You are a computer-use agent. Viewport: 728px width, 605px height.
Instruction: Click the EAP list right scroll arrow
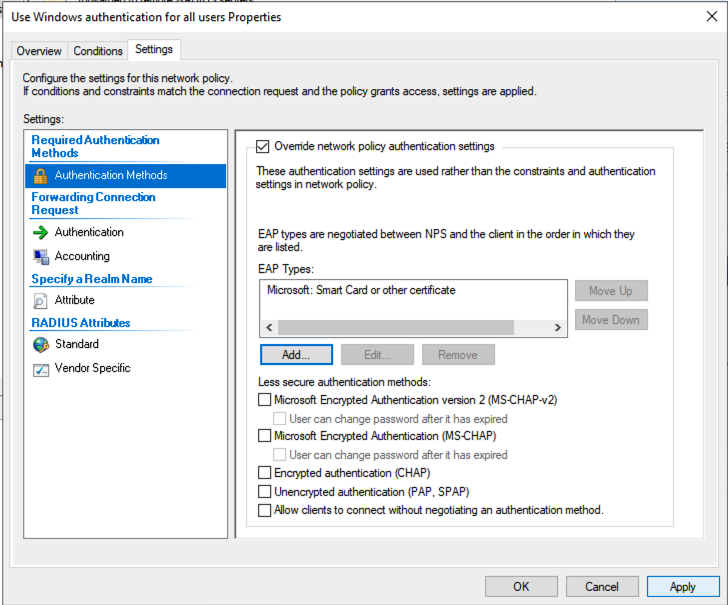click(558, 327)
